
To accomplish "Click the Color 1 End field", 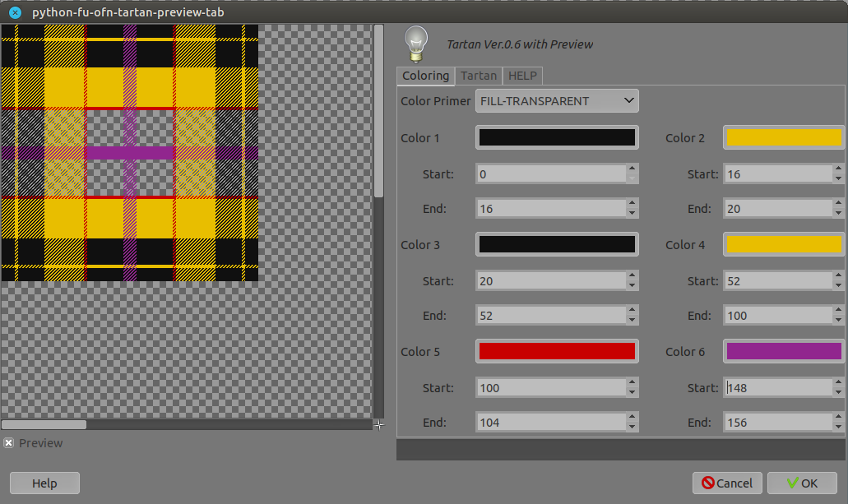I will [551, 209].
